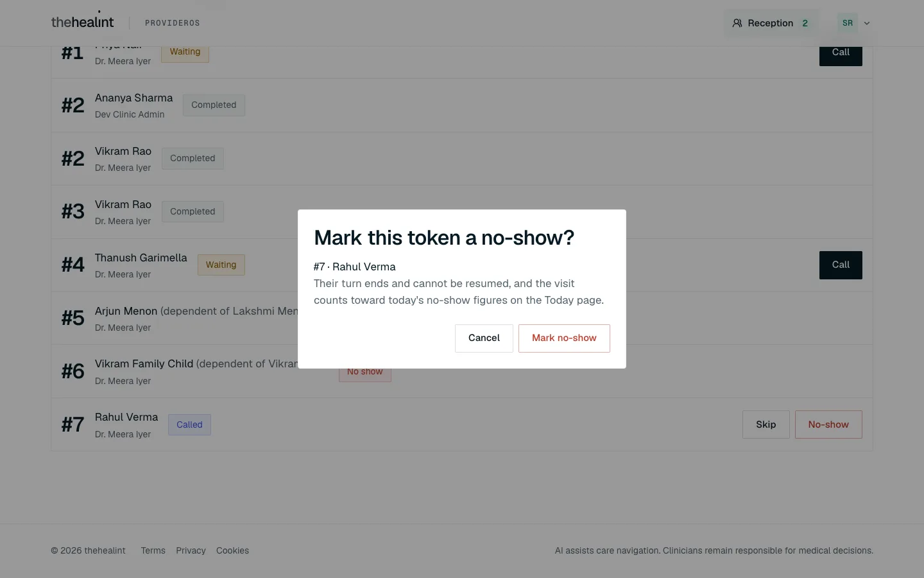The image size is (924, 578).
Task: Click Completed badge beside Ananya Sharma
Action: tap(214, 105)
